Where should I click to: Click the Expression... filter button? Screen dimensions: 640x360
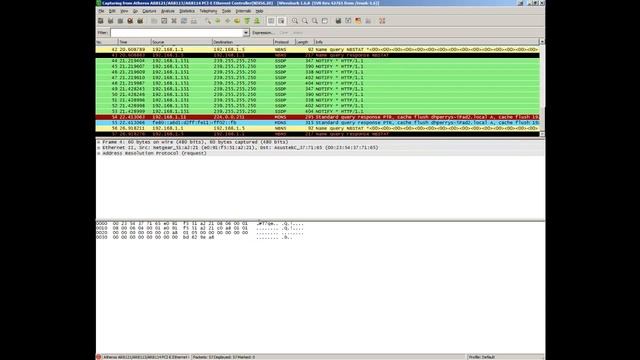(x=263, y=33)
